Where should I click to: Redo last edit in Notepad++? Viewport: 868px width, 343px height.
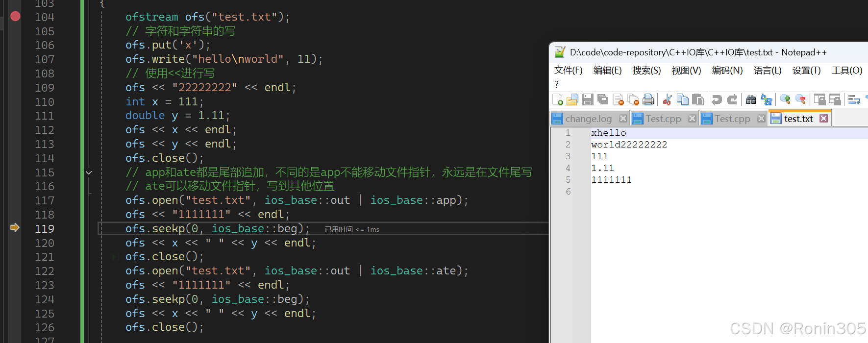point(732,100)
